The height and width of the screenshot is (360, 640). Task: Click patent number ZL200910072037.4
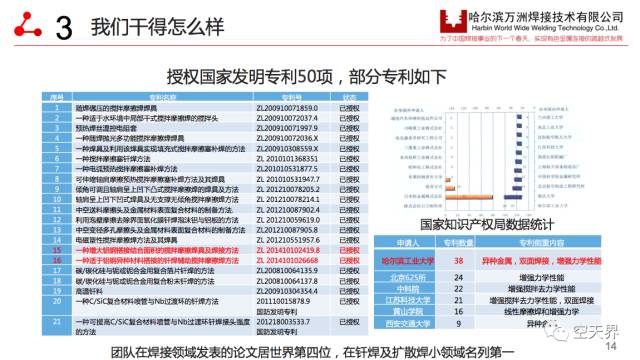coord(287,118)
